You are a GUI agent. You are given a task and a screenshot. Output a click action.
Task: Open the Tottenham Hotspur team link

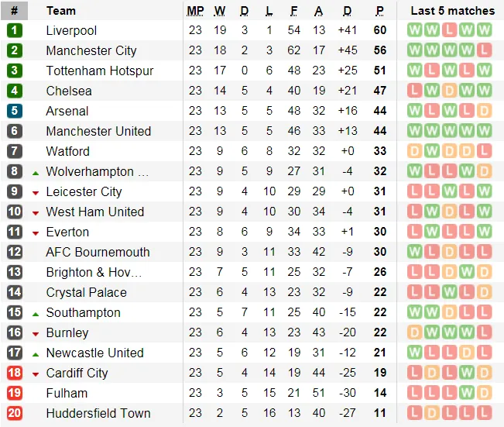tap(99, 71)
